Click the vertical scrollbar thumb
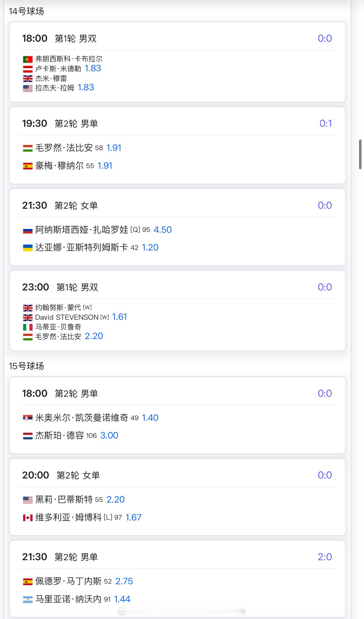The height and width of the screenshot is (619, 364). click(360, 154)
